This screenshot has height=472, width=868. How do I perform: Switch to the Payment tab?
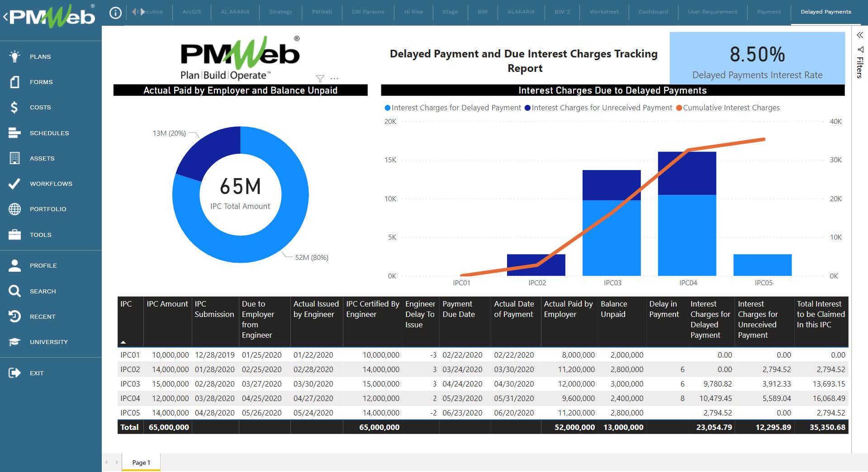768,12
